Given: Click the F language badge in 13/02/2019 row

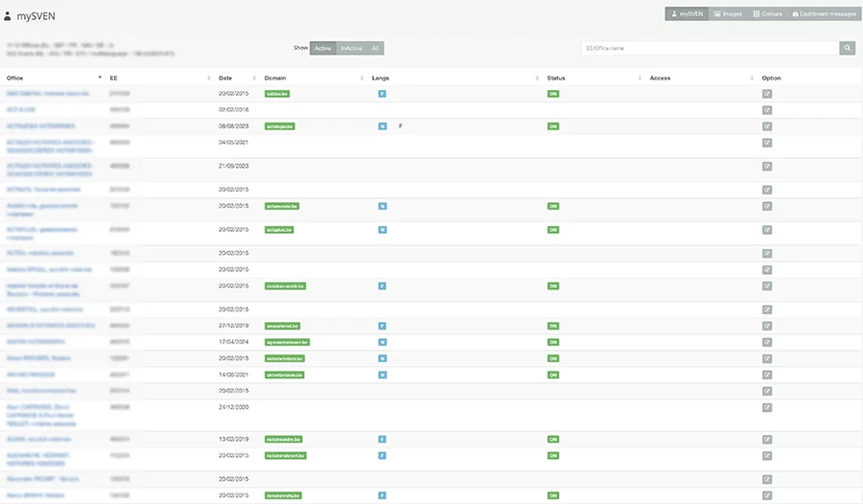Looking at the screenshot, I should pyautogui.click(x=382, y=439).
